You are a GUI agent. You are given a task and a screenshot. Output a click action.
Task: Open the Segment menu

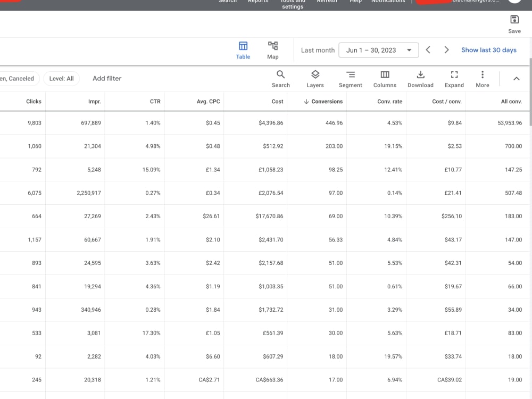tap(350, 79)
